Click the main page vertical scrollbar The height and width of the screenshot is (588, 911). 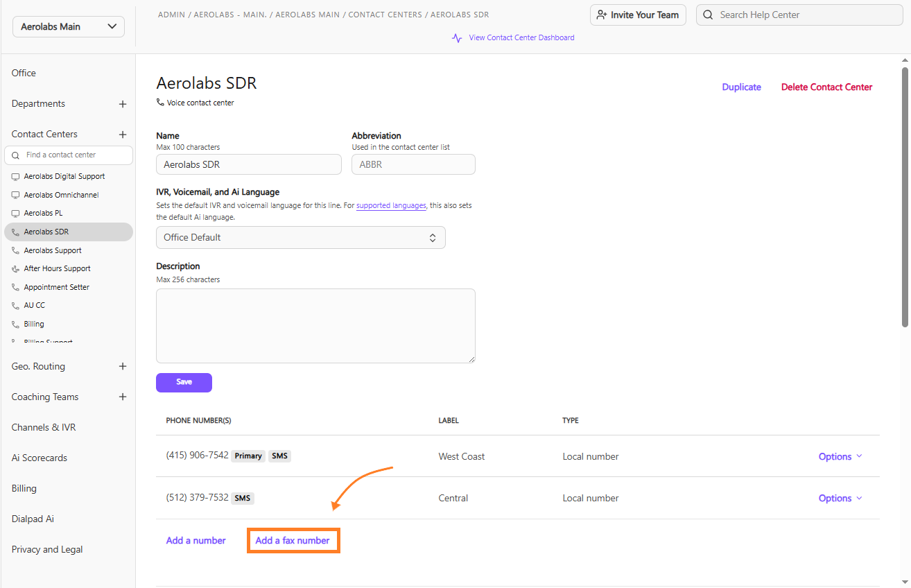[x=905, y=196]
